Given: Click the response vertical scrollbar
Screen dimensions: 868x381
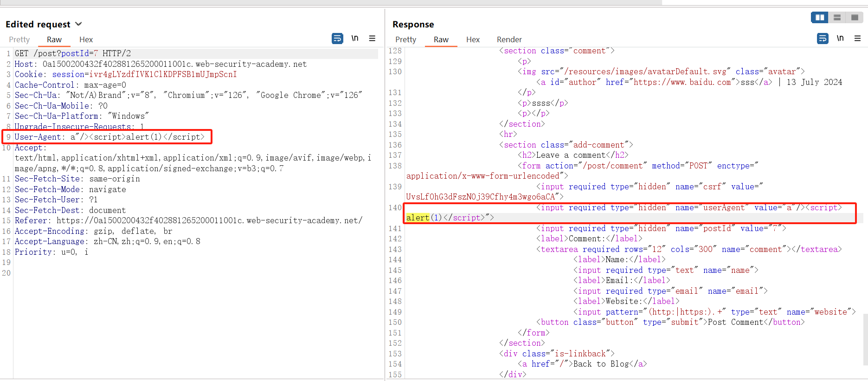Looking at the screenshot, I should (865, 340).
